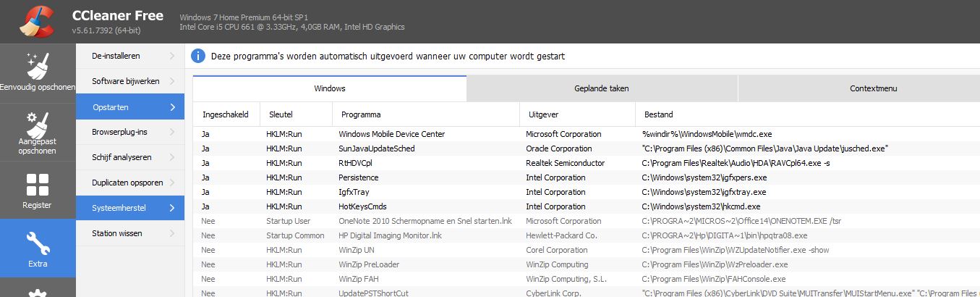
Task: Sort by the Uitgever column header
Action: [x=543, y=114]
